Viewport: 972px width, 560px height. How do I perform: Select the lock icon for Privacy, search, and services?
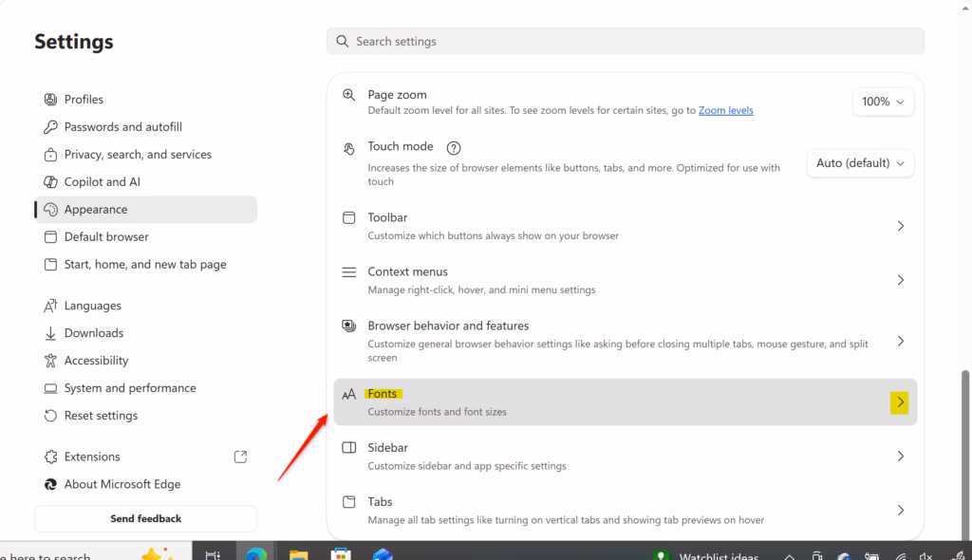pos(50,155)
